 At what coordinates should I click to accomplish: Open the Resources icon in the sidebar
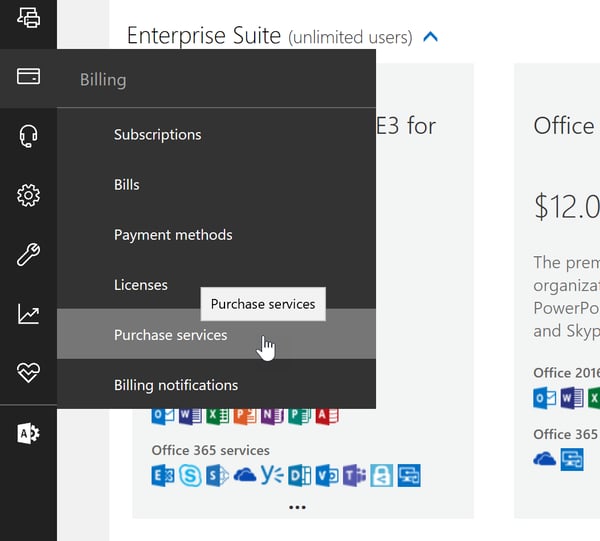click(28, 17)
